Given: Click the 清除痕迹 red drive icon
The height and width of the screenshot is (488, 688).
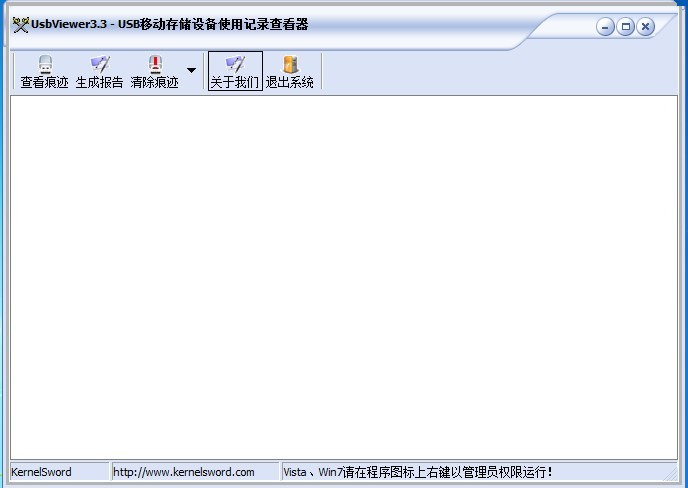Looking at the screenshot, I should click(154, 64).
